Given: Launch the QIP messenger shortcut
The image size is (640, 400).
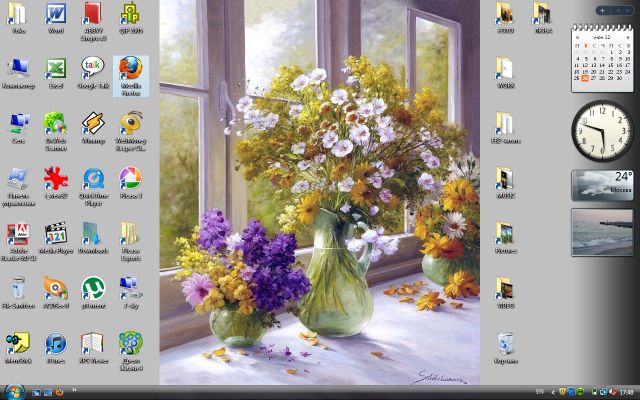Looking at the screenshot, I should point(131,18).
